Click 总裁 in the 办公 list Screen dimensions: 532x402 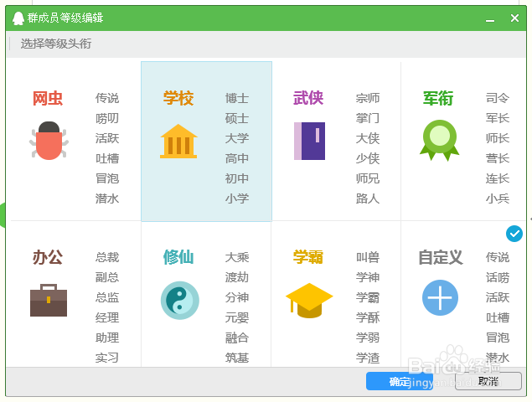107,257
